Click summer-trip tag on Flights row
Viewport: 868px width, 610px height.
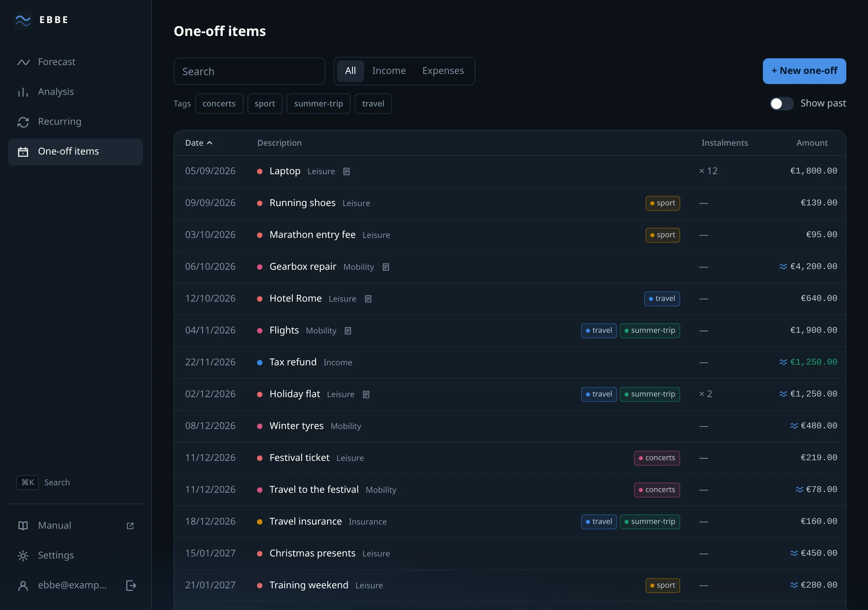[x=650, y=331]
